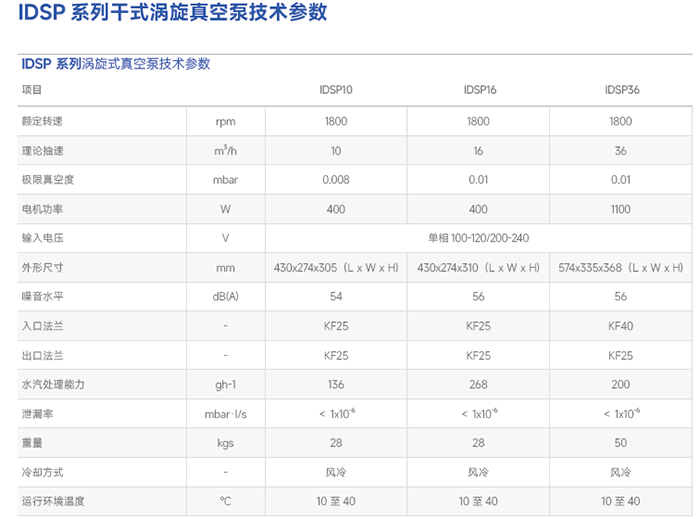Screen dimensions: 700x519
Task: Select dimension '574x335x368 (L x W x H)'
Action: (621, 268)
